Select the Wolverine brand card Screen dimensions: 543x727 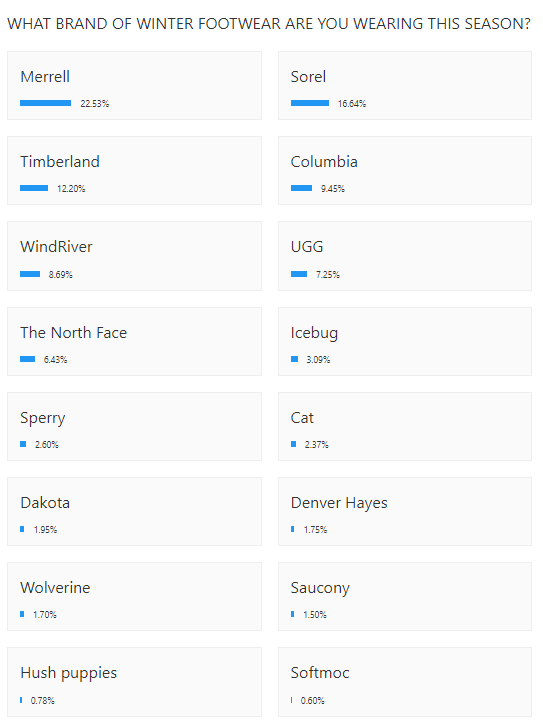click(x=134, y=597)
